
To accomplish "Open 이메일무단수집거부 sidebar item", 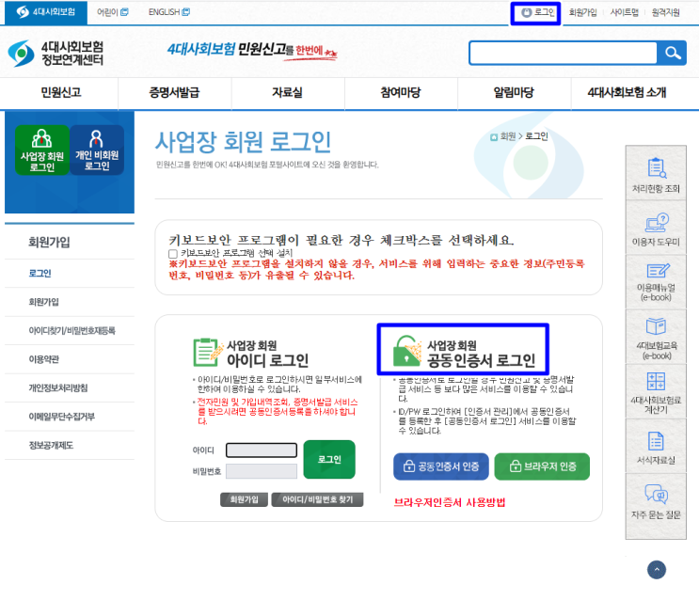I will pyautogui.click(x=61, y=417).
